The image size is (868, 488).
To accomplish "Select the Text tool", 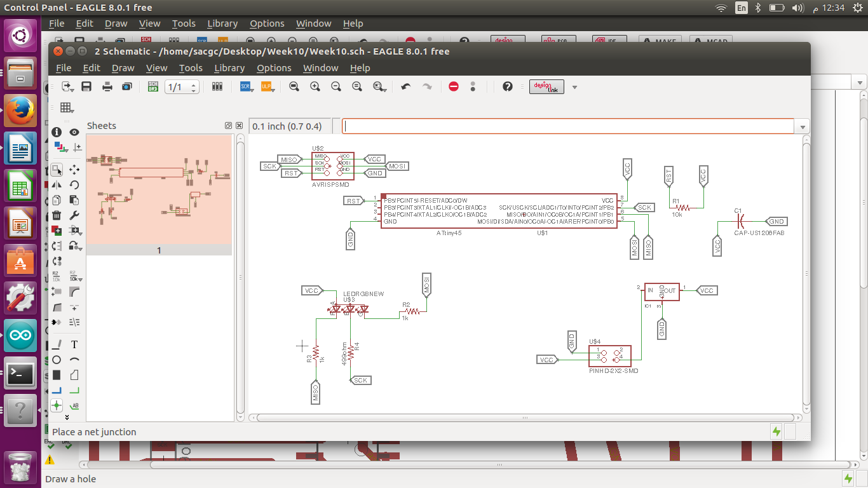I will point(74,344).
